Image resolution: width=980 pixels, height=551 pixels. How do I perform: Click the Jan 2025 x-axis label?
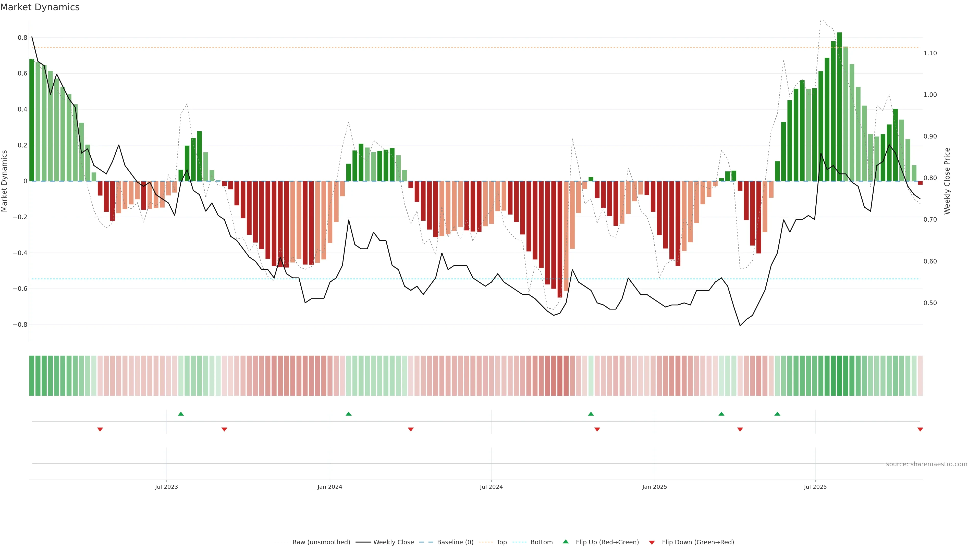point(654,487)
